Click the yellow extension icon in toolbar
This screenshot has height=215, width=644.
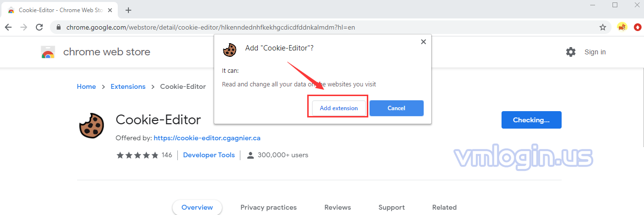click(622, 27)
